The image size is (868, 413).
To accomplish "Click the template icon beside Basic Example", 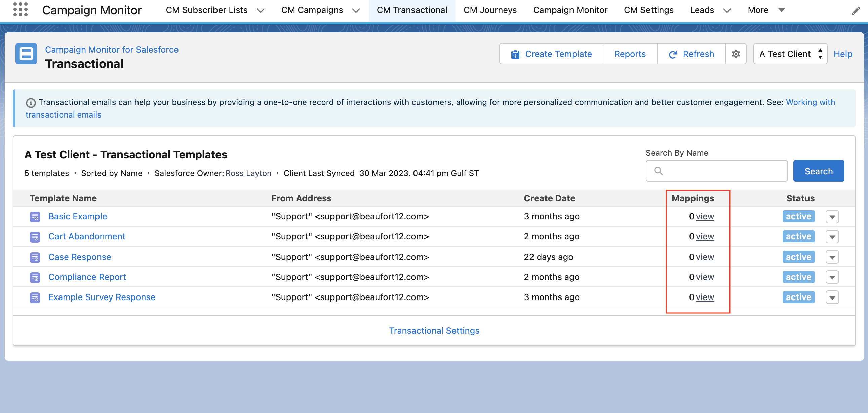I will (x=35, y=217).
